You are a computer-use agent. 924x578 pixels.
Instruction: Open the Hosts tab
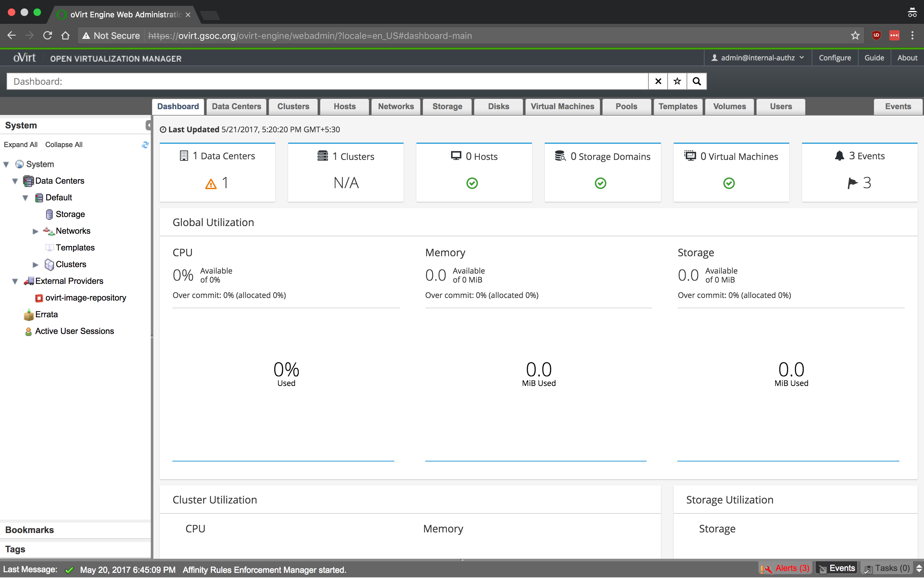(344, 107)
